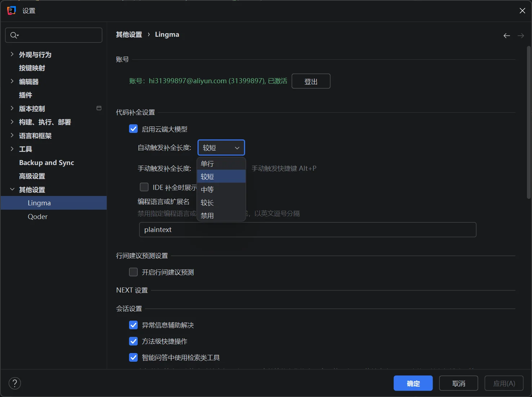532x397 pixels.
Task: Enable the 开启行间建议预测 checkbox
Action: pyautogui.click(x=133, y=272)
